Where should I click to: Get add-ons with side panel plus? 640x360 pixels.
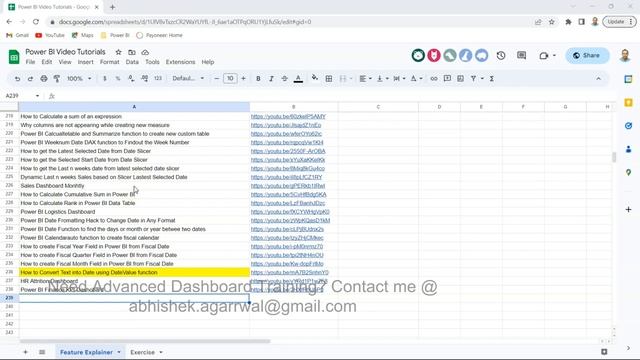click(x=629, y=209)
